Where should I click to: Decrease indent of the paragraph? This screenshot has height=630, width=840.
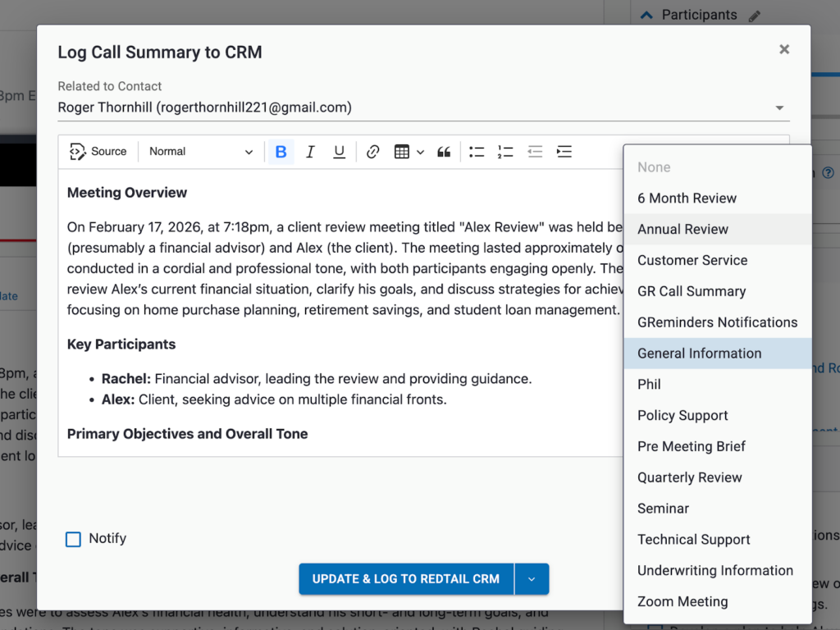[535, 152]
